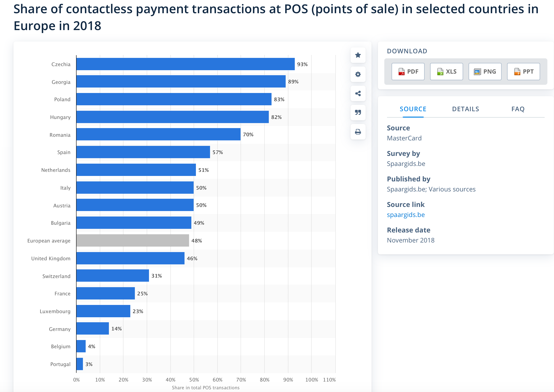554x392 pixels.
Task: Open the FAQ tab
Action: [518, 109]
